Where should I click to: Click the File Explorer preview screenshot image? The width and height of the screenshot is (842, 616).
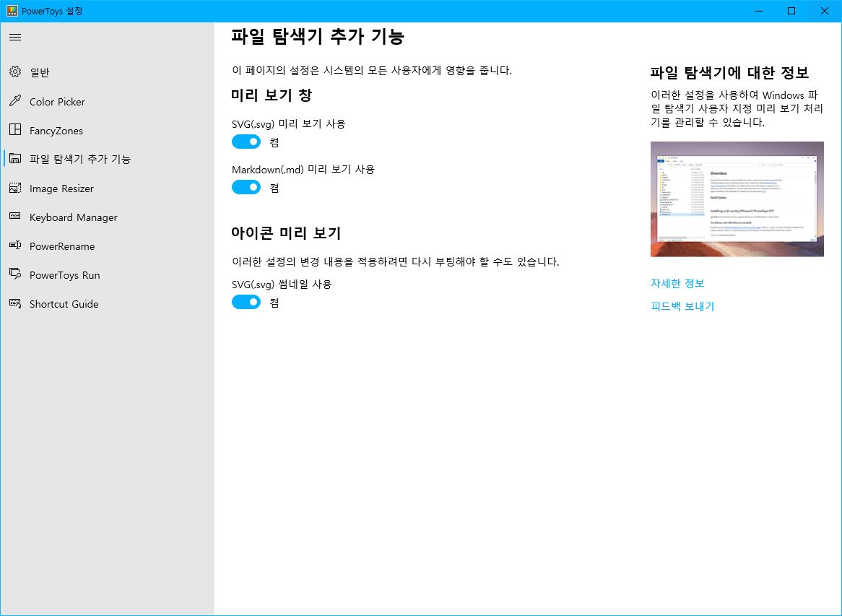pos(737,199)
